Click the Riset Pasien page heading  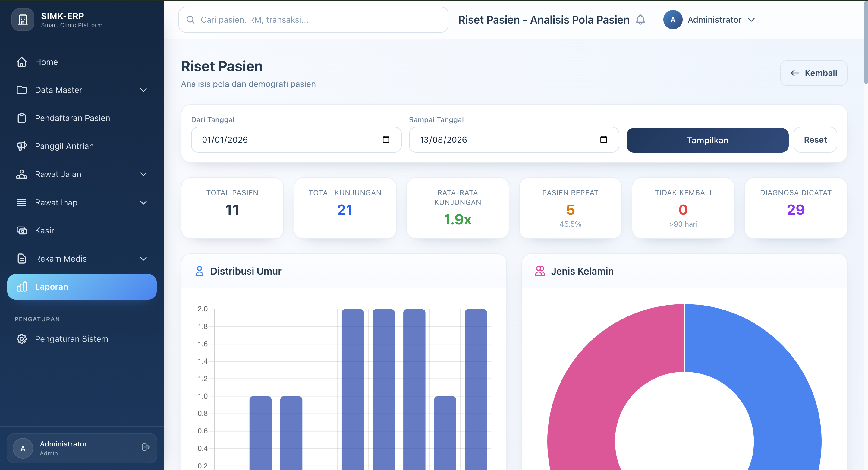point(222,66)
